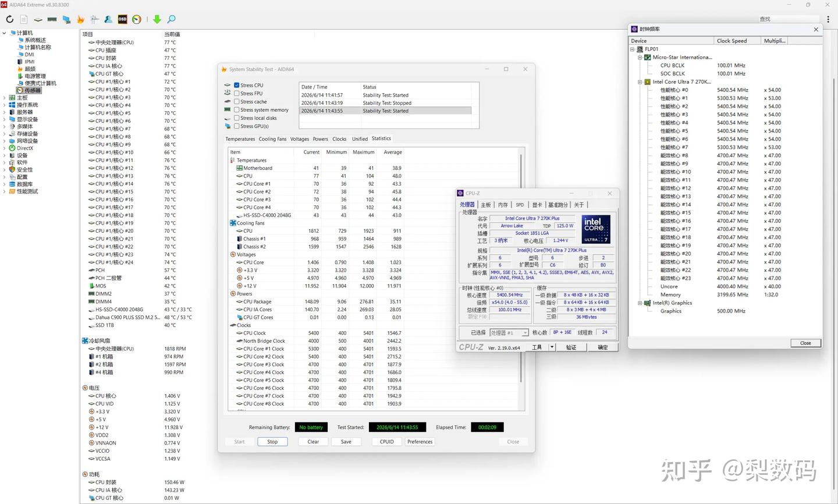Enable the Stress cache checkbox
This screenshot has width=838, height=504.
pos(237,101)
